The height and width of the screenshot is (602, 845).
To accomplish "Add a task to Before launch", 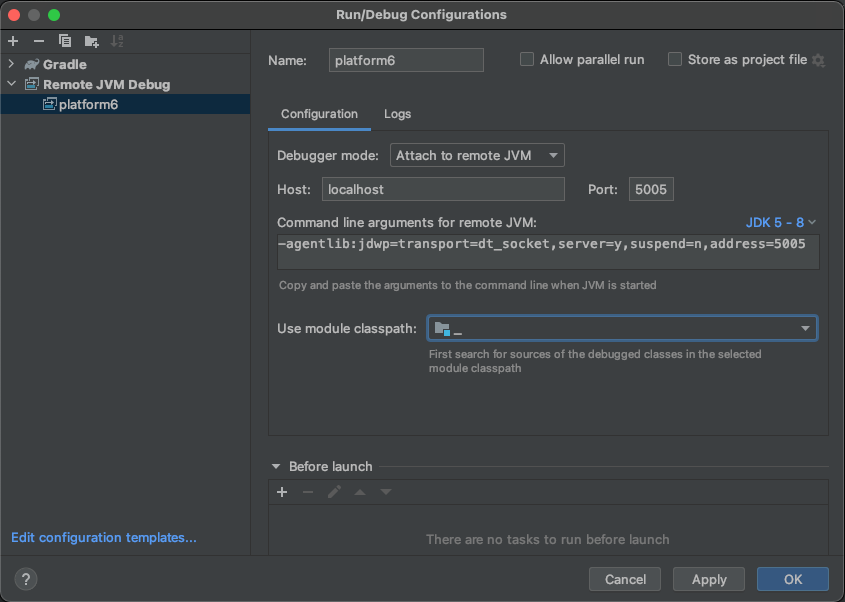I will click(281, 491).
